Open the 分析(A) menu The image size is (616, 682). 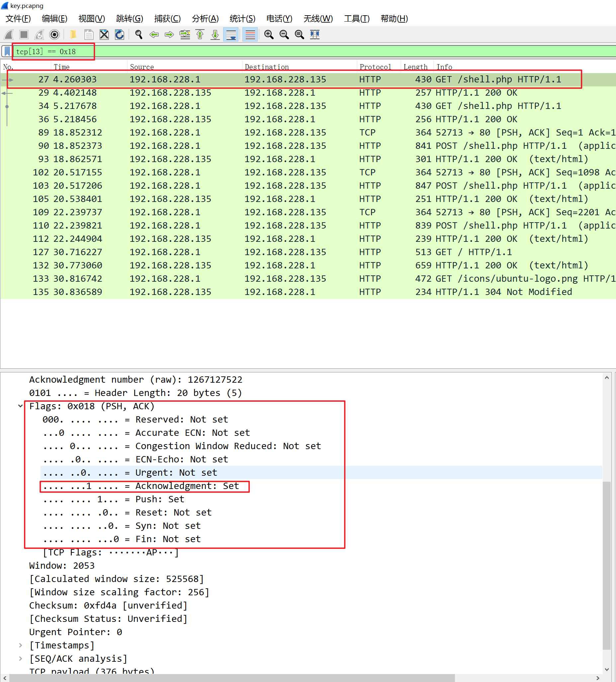[205, 19]
